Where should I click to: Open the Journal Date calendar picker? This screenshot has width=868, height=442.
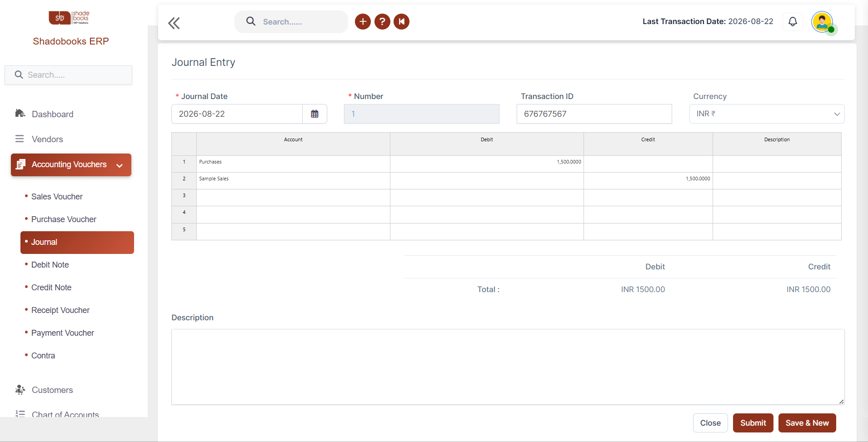314,114
